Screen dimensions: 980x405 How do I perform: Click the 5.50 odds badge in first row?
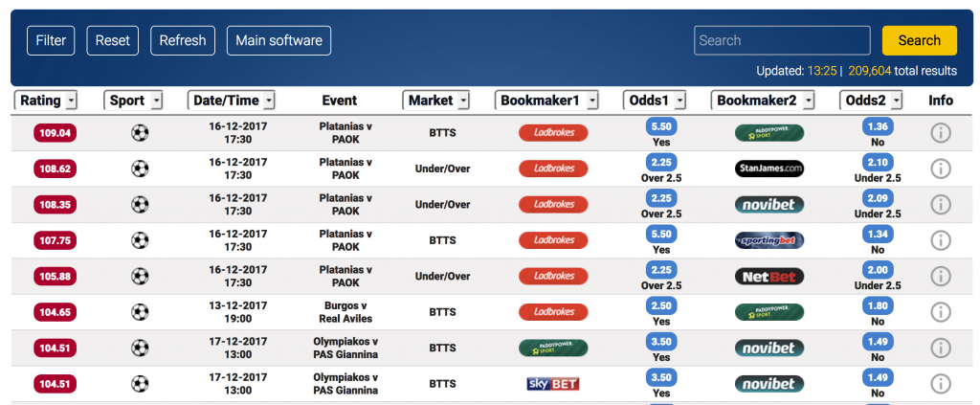pyautogui.click(x=661, y=126)
